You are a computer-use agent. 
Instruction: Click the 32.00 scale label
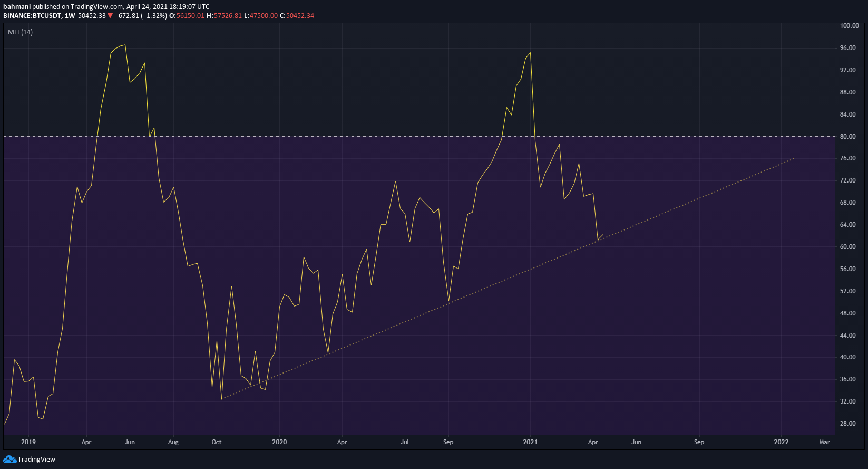pyautogui.click(x=848, y=401)
